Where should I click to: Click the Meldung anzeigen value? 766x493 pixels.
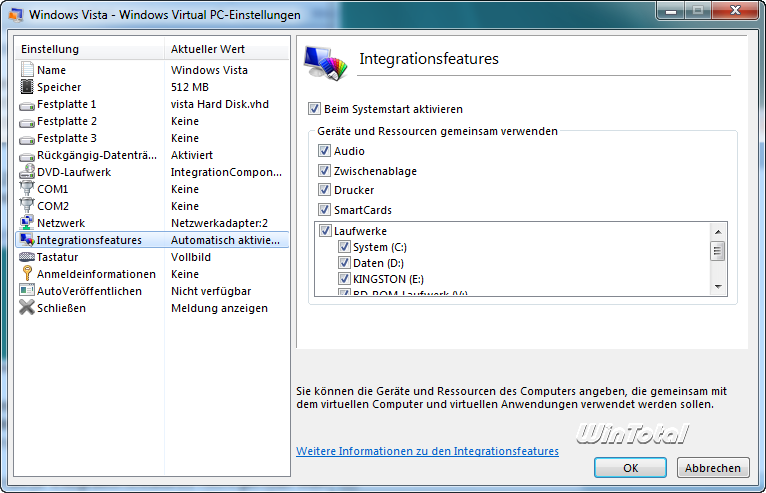[219, 308]
